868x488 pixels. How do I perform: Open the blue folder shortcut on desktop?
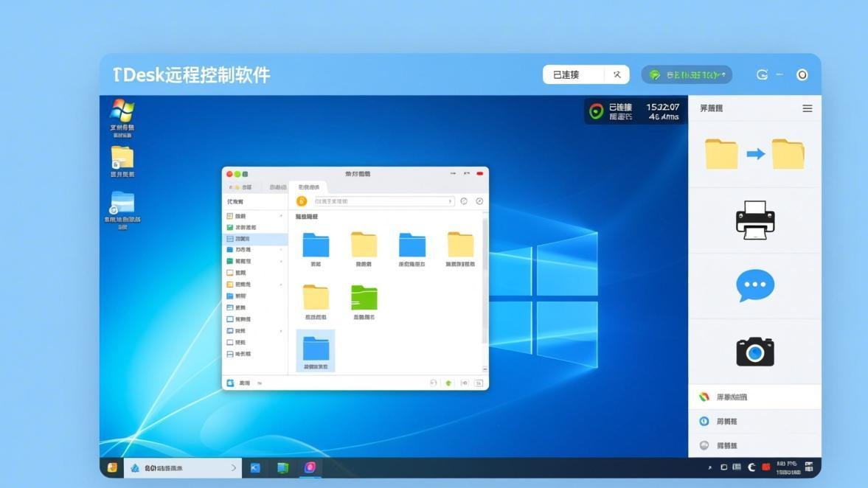122,209
